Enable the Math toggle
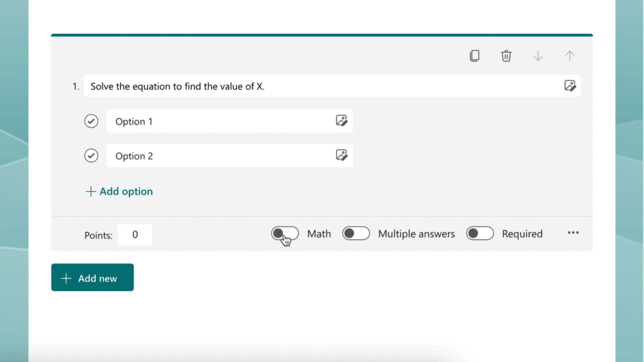 [x=285, y=233]
